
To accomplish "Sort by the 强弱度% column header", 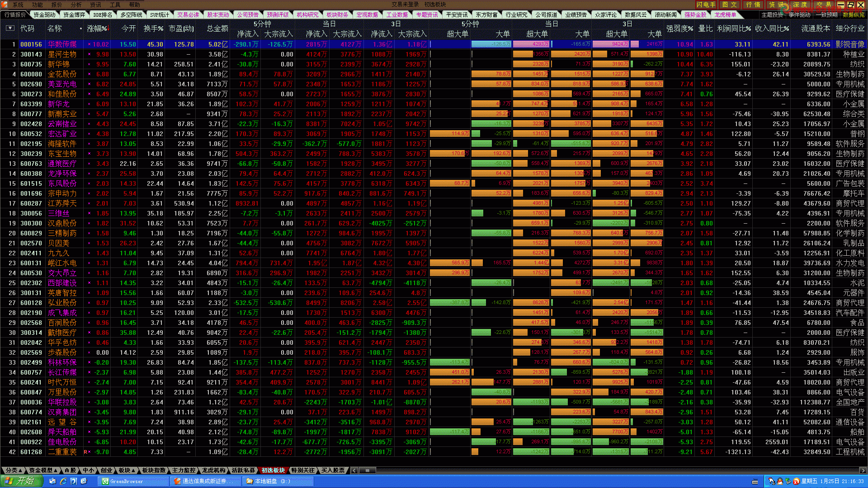I will click(679, 28).
